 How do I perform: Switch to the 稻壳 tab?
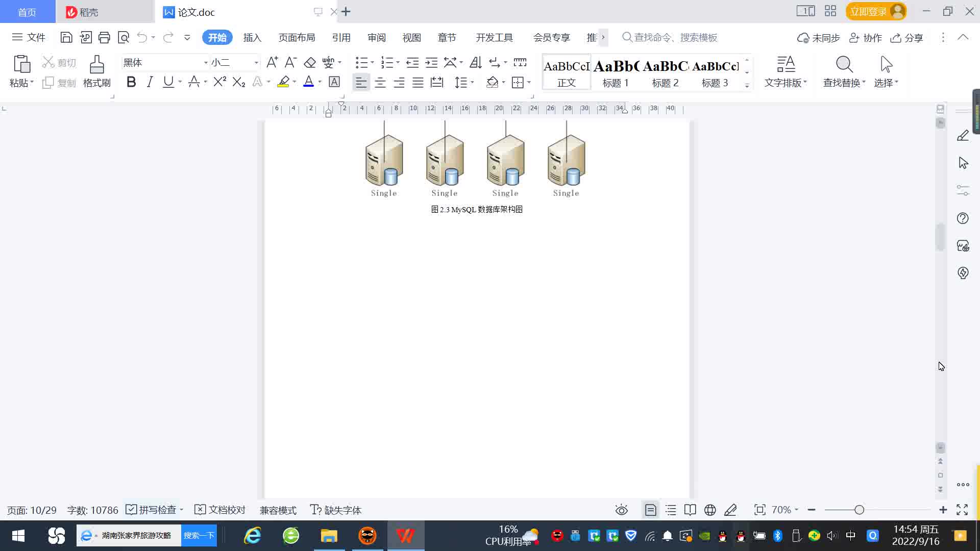coord(104,12)
